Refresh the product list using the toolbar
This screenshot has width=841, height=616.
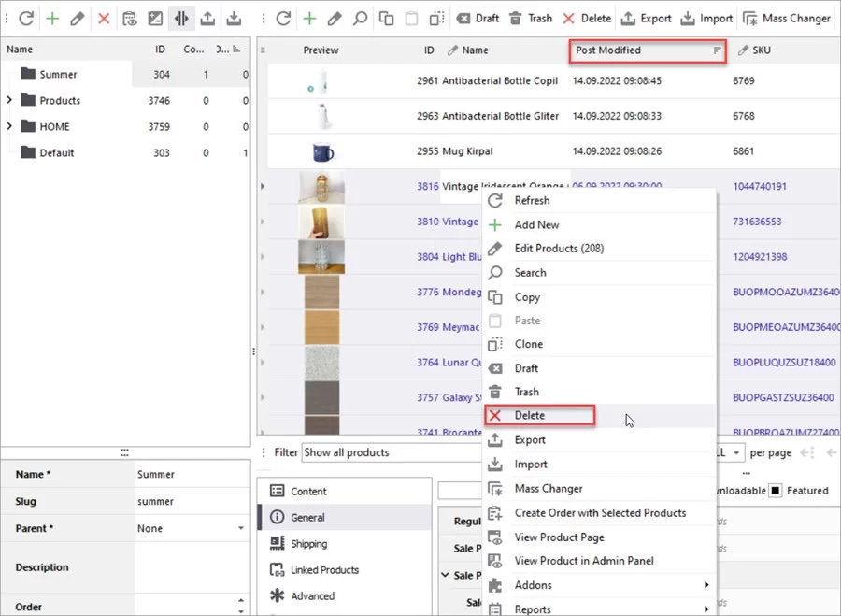(x=26, y=18)
